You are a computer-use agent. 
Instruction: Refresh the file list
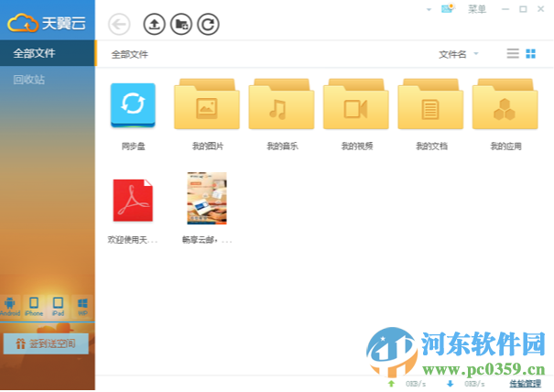(208, 25)
